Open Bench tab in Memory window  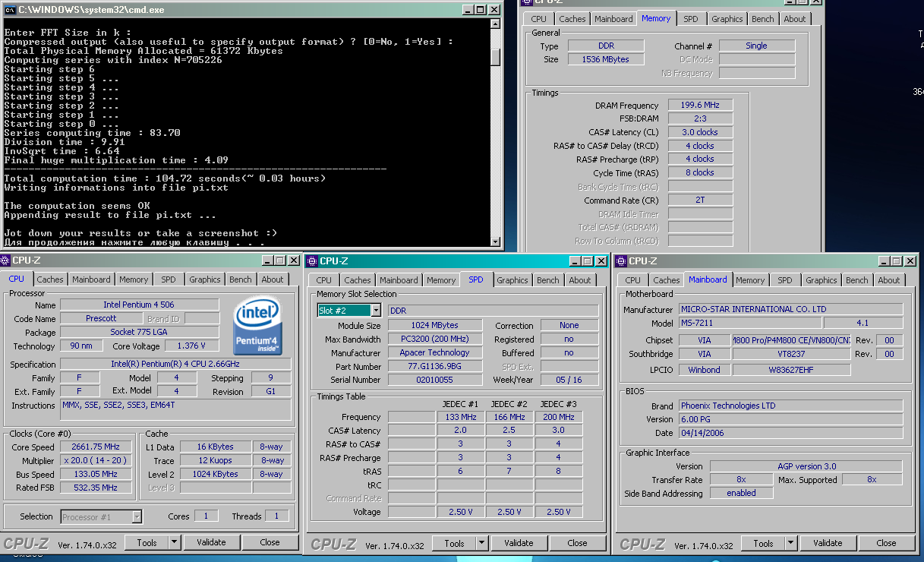click(x=763, y=19)
